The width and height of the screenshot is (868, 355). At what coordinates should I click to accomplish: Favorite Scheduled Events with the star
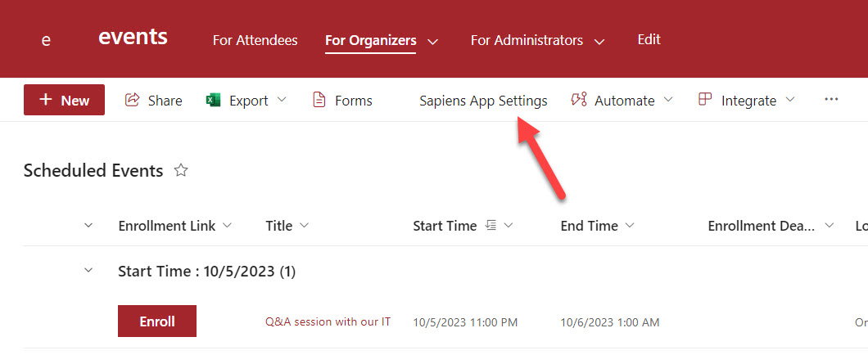(x=181, y=170)
